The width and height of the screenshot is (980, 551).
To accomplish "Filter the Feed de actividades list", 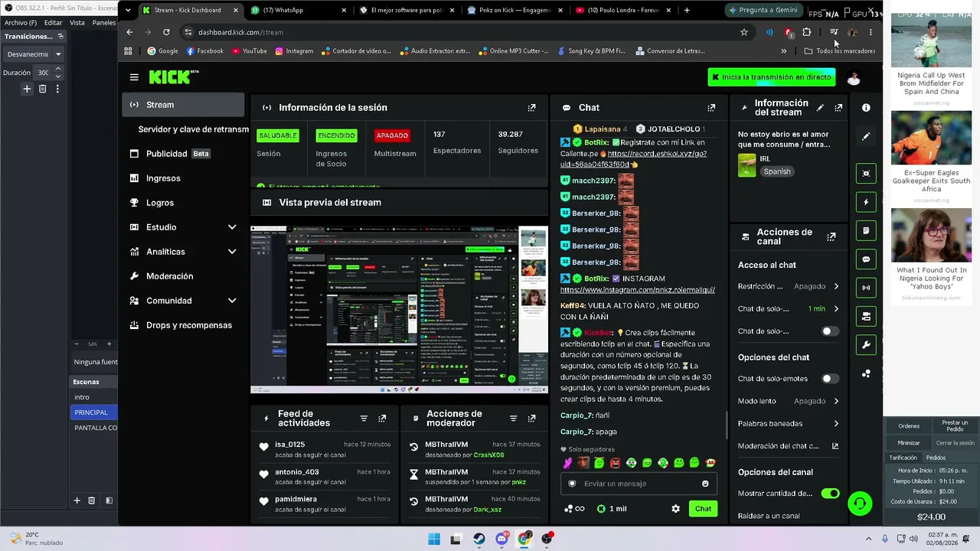I will (364, 419).
